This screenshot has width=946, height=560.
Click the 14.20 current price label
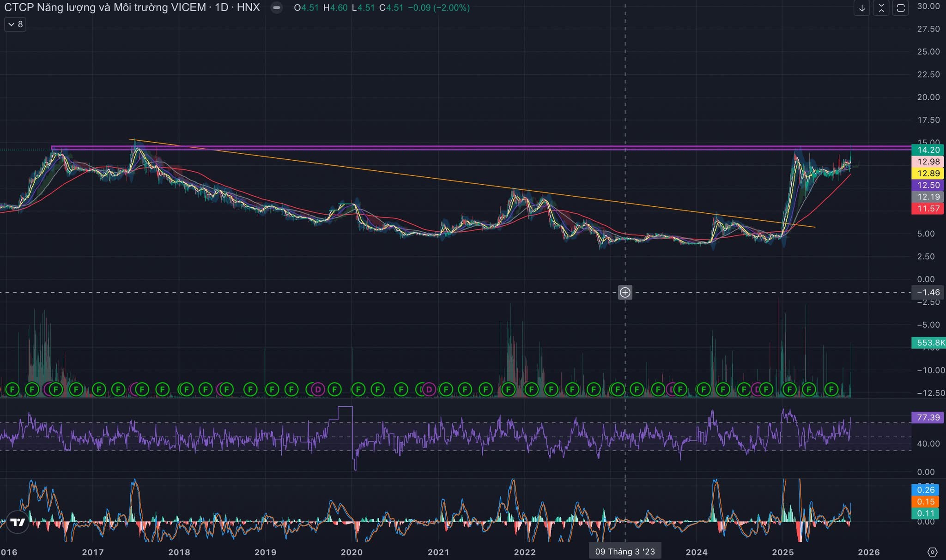pos(928,150)
